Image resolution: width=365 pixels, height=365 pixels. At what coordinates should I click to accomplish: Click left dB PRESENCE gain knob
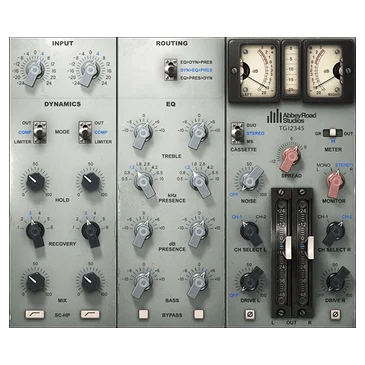point(143,232)
